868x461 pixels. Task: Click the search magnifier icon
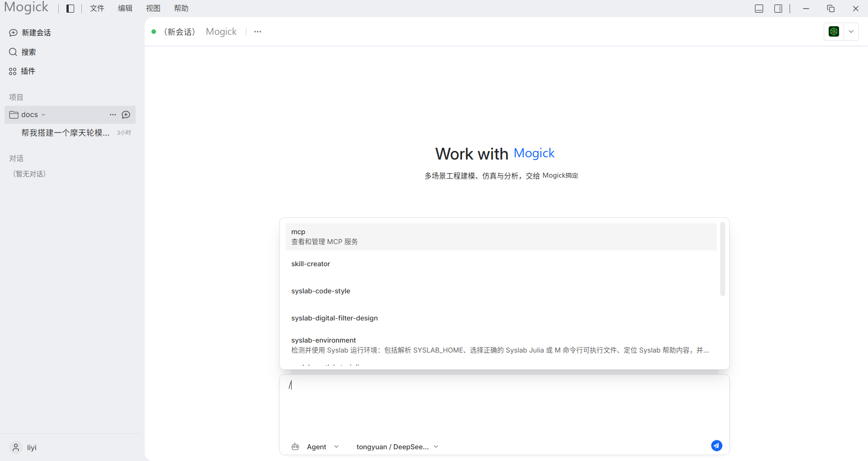[13, 52]
